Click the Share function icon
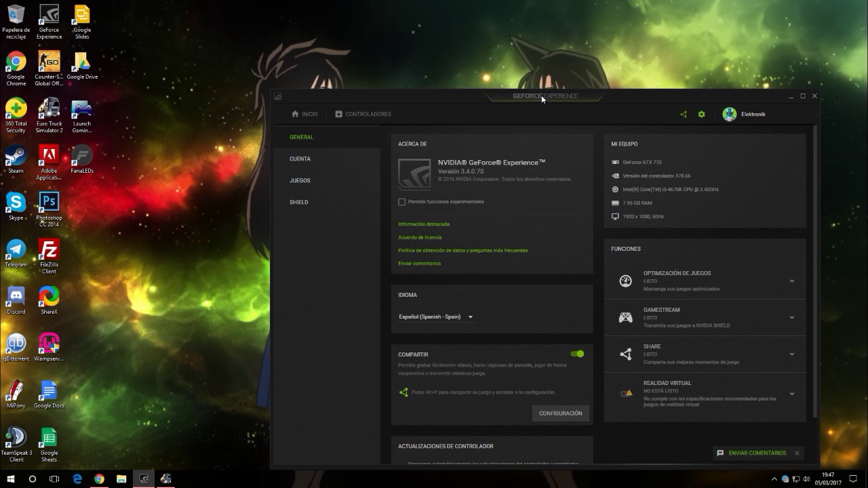Image resolution: width=868 pixels, height=488 pixels. (626, 354)
